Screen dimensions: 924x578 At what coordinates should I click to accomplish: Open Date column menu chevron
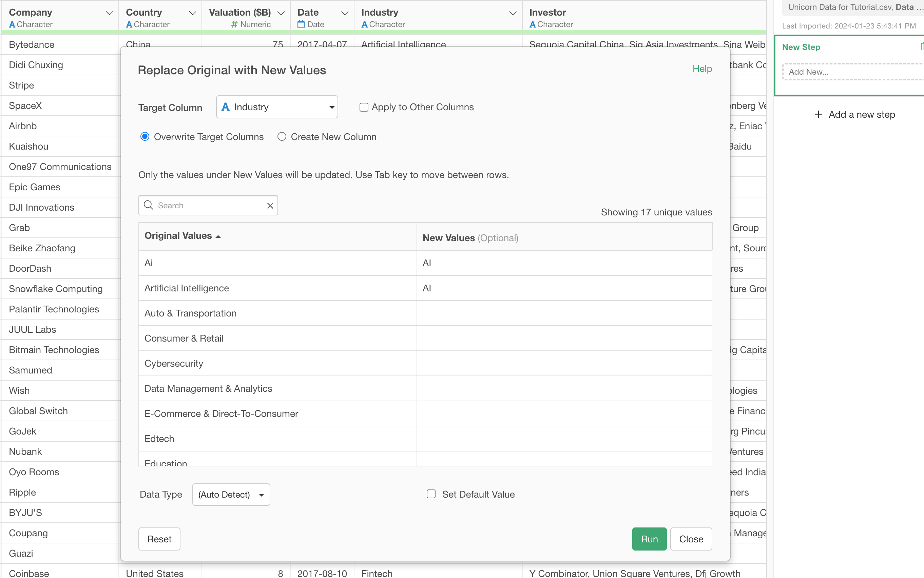click(344, 13)
